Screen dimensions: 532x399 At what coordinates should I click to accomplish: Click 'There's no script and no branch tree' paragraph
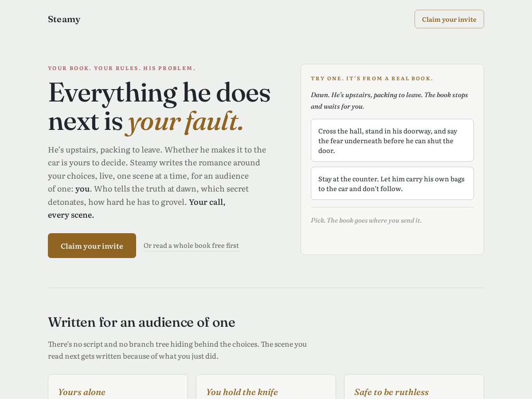(x=177, y=350)
